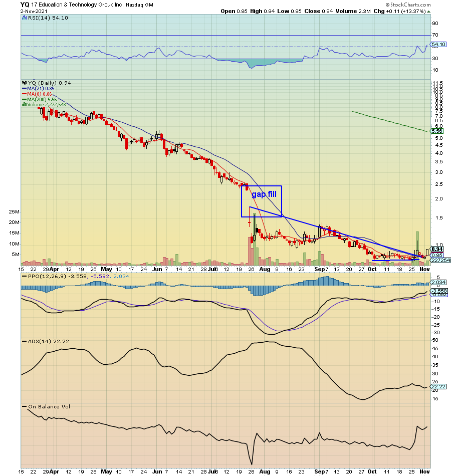Click the Low 0.85 value in the header
This screenshot has height=476, width=451.
click(289, 11)
